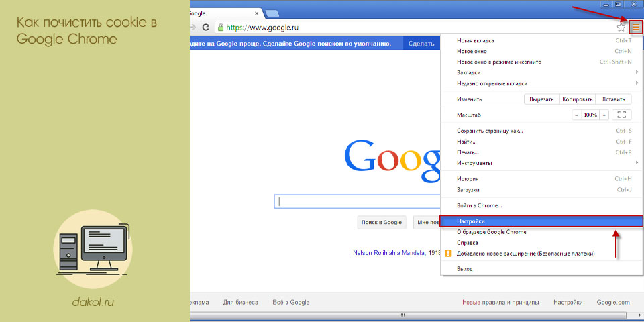Click the 'Вырезать' button

[542, 99]
